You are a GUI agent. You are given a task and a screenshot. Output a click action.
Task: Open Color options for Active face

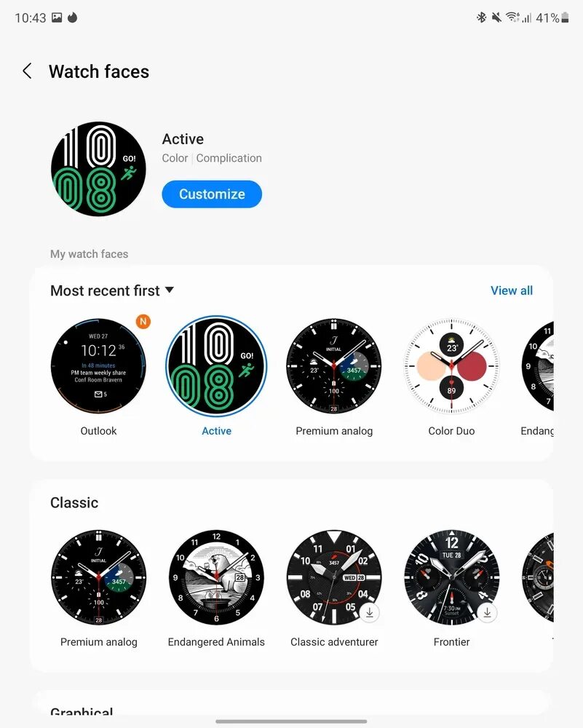[x=175, y=158]
